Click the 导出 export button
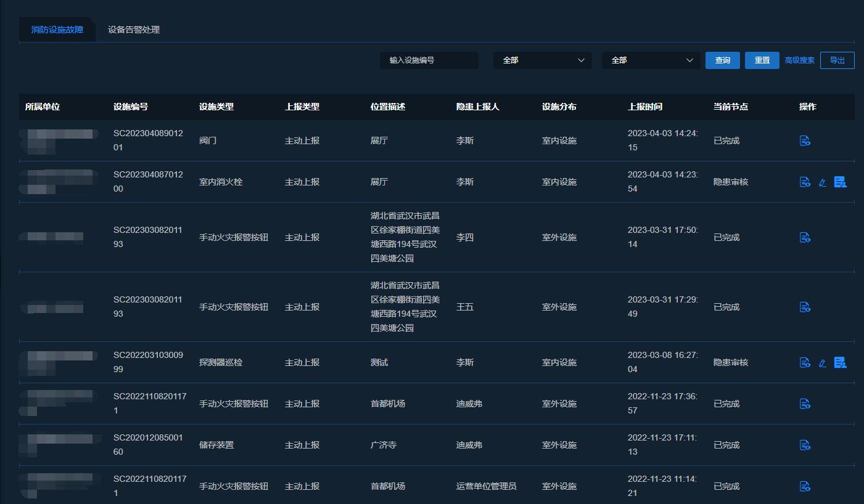This screenshot has width=864, height=504. (x=837, y=60)
